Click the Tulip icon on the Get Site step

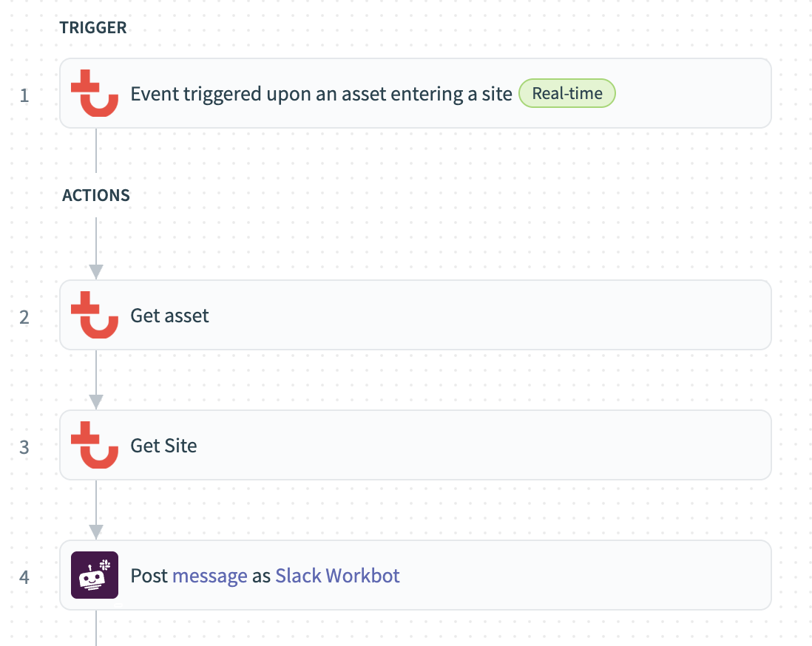tap(95, 445)
